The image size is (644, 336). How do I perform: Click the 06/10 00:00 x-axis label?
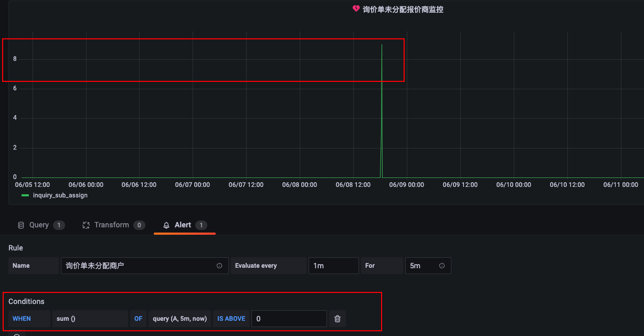[514, 185]
